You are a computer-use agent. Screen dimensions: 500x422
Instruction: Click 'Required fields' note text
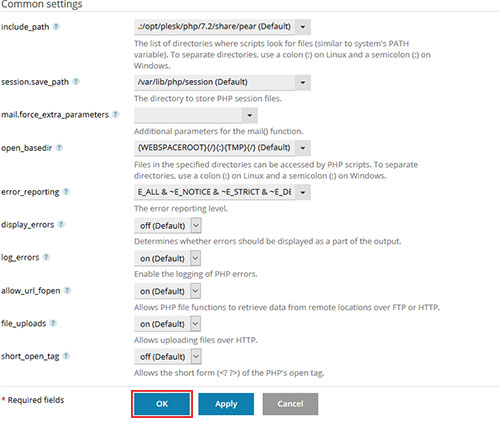tap(36, 400)
